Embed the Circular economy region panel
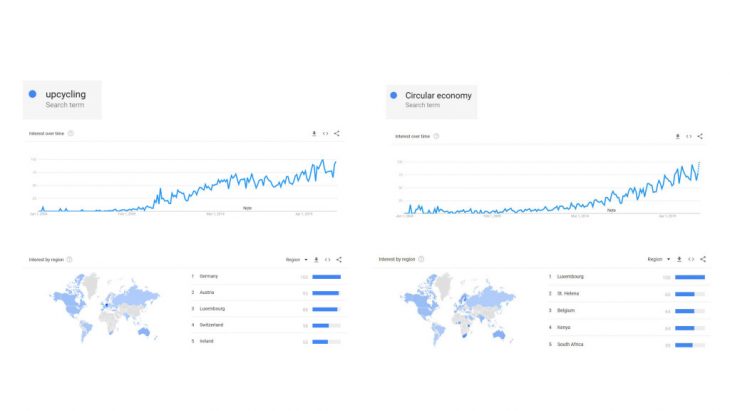This screenshot has height=411, width=730. pyautogui.click(x=691, y=259)
